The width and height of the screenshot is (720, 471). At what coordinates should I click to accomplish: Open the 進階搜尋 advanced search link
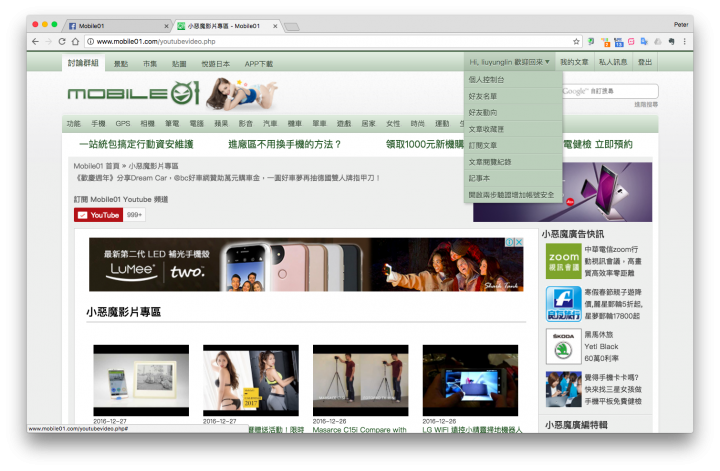(646, 105)
